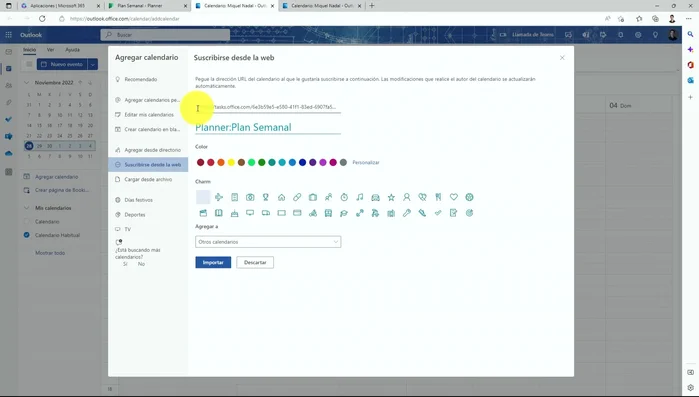Reload the page in the browser
This screenshot has width=699, height=397.
point(42,19)
